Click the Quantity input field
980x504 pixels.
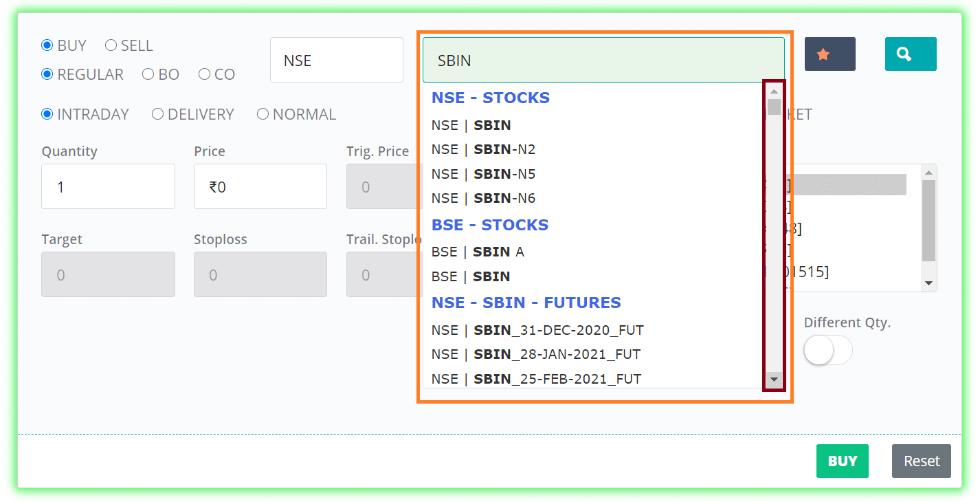pos(108,186)
